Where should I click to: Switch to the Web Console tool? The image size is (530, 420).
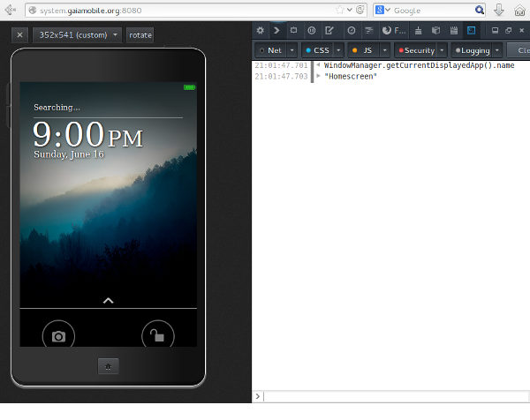tap(276, 30)
